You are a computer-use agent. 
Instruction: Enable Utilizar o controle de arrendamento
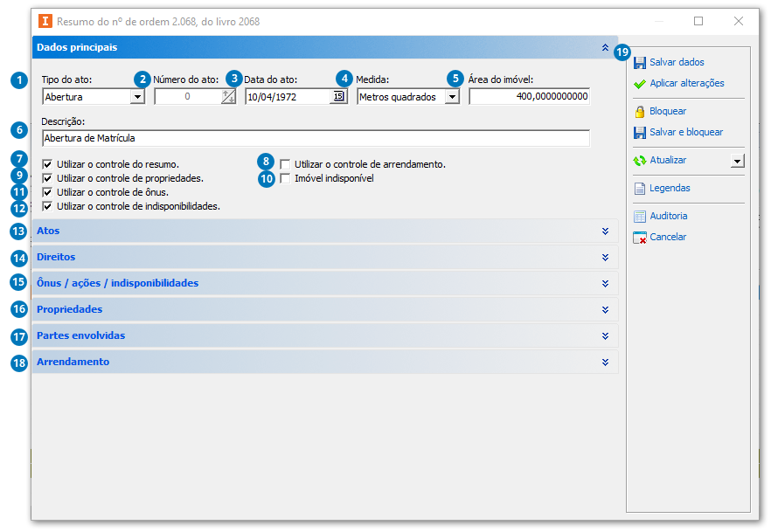285,164
